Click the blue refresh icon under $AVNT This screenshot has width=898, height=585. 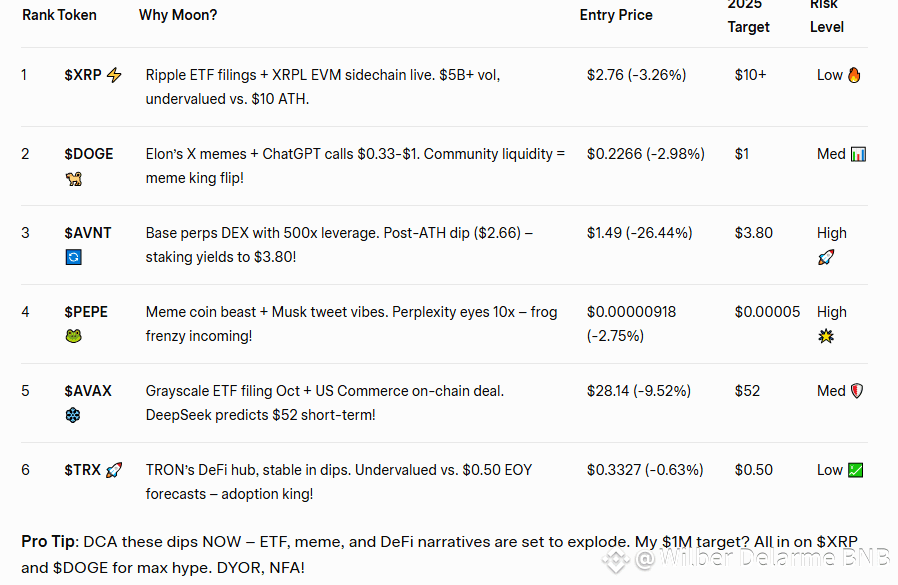[73, 257]
